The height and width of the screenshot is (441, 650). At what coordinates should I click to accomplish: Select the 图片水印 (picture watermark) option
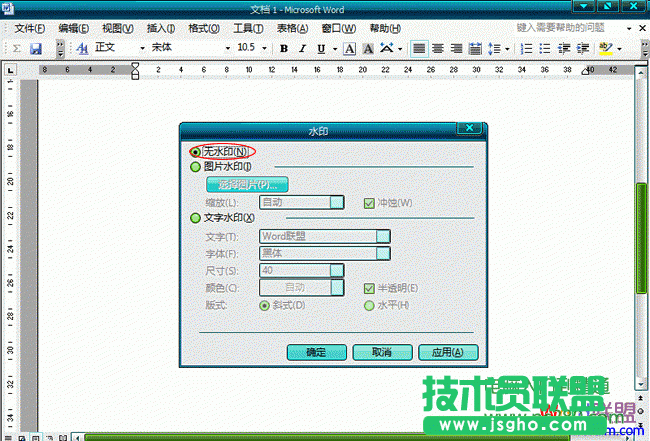click(195, 167)
